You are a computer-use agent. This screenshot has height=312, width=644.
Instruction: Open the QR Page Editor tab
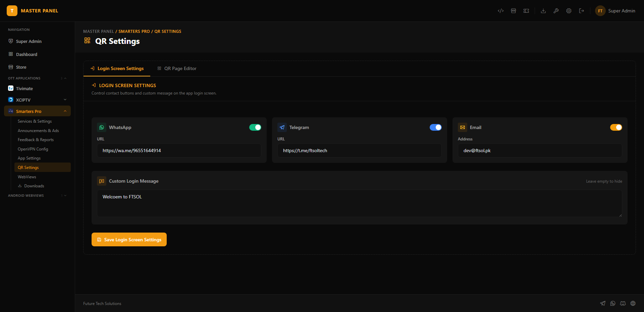click(x=177, y=68)
